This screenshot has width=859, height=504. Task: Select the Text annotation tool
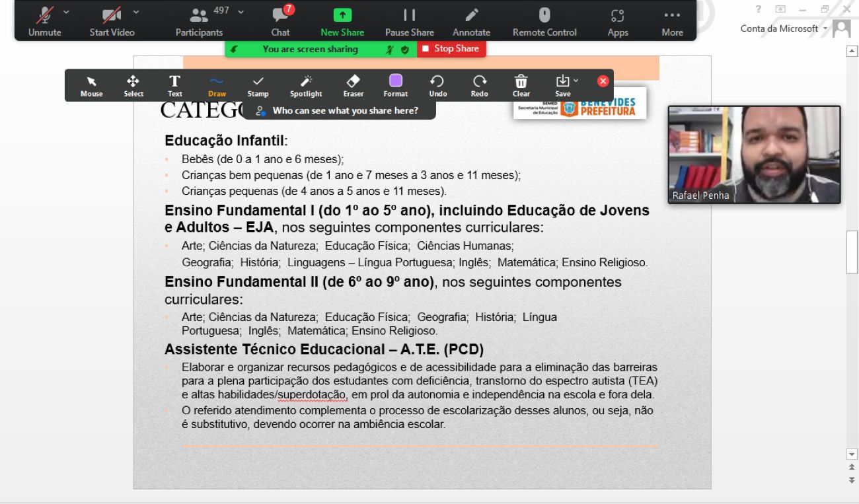click(x=174, y=85)
